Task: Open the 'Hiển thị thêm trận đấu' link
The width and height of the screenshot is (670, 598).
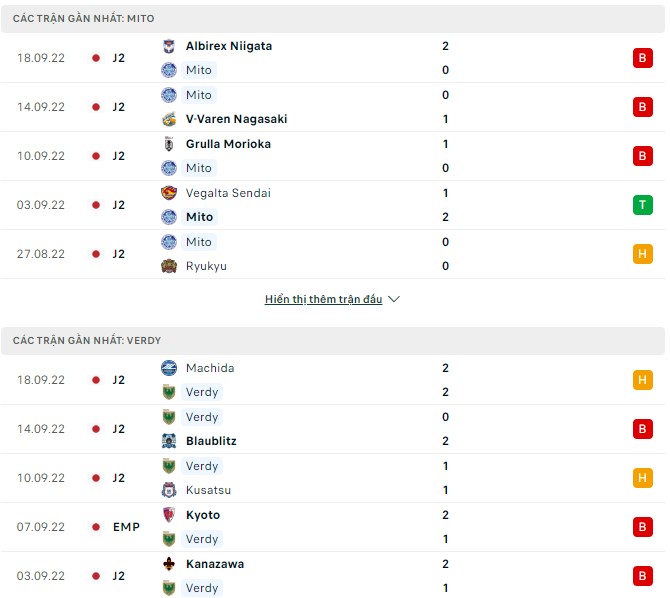Action: 323,299
